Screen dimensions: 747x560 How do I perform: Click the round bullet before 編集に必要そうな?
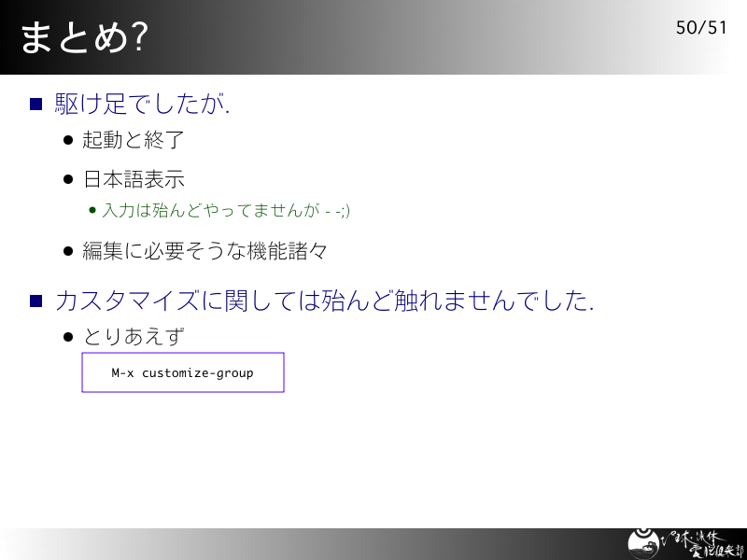pyautogui.click(x=68, y=251)
